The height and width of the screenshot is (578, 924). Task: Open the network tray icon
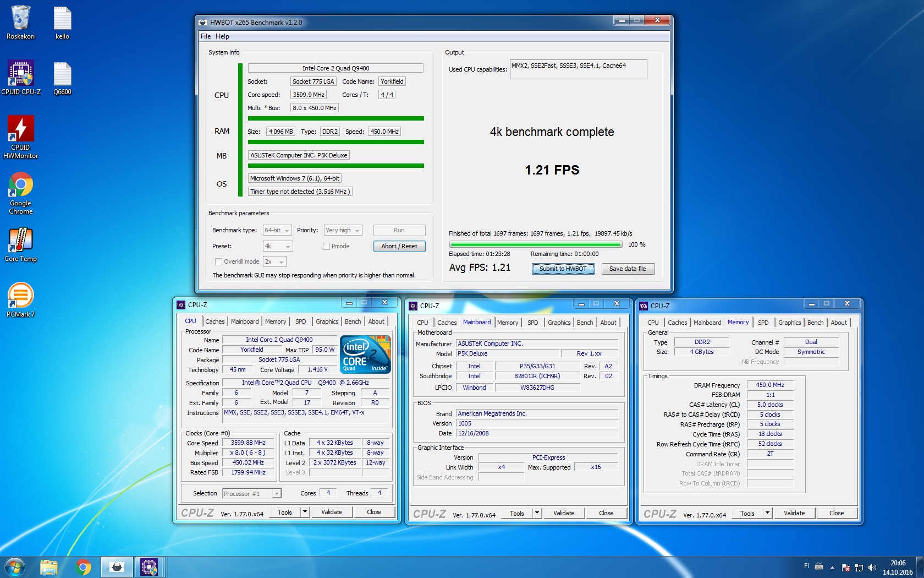pos(859,568)
